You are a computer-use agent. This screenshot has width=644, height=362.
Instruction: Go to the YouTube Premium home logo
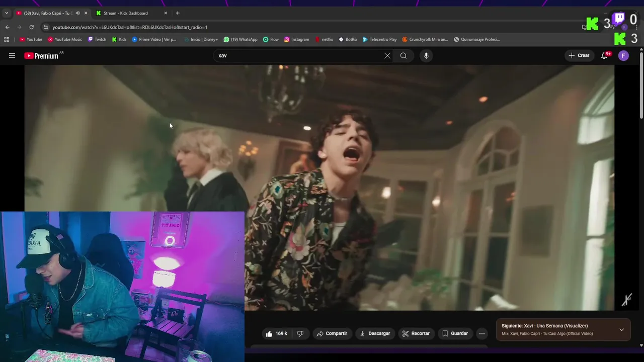click(42, 56)
